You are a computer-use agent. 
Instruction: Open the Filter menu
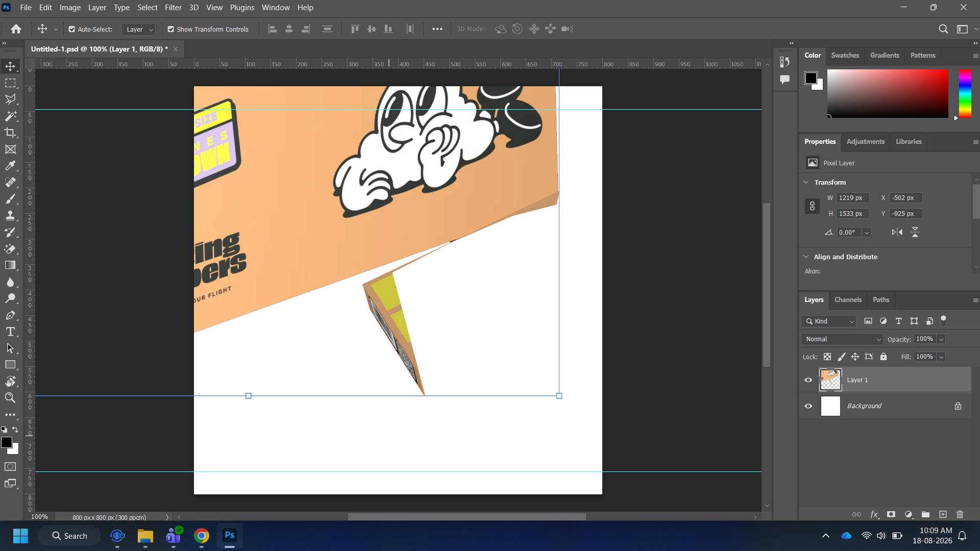173,8
